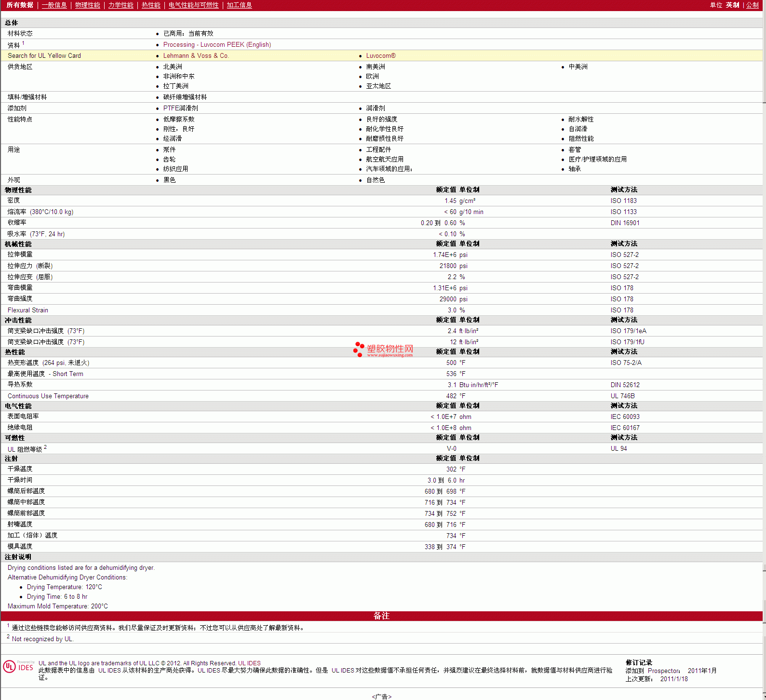Open the Lehmann & Voss & Co. link
Image resolution: width=766 pixels, height=700 pixels.
point(196,56)
